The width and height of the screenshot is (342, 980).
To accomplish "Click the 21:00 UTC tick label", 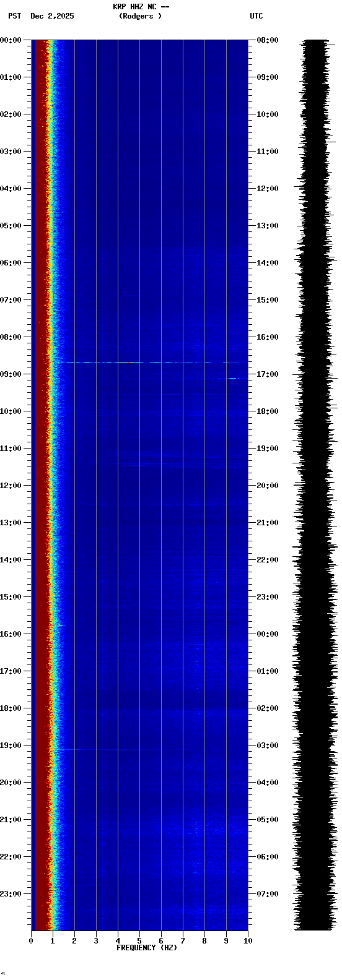I will tap(267, 523).
